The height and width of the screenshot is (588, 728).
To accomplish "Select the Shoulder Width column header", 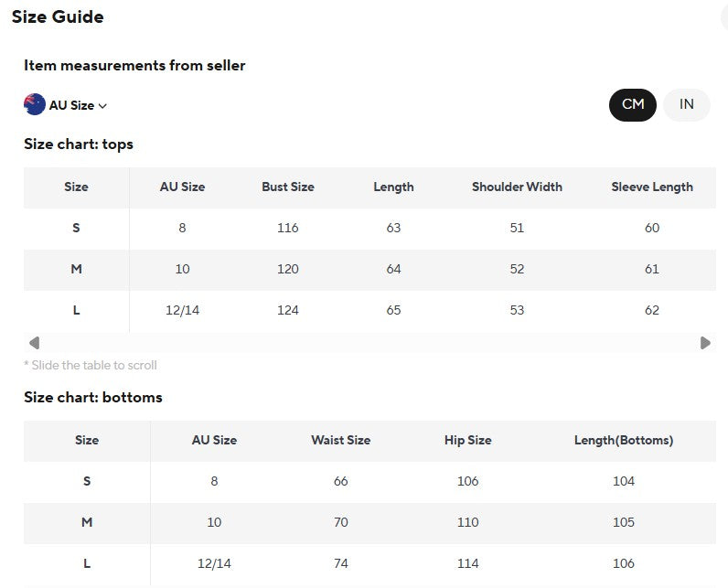I will (517, 187).
